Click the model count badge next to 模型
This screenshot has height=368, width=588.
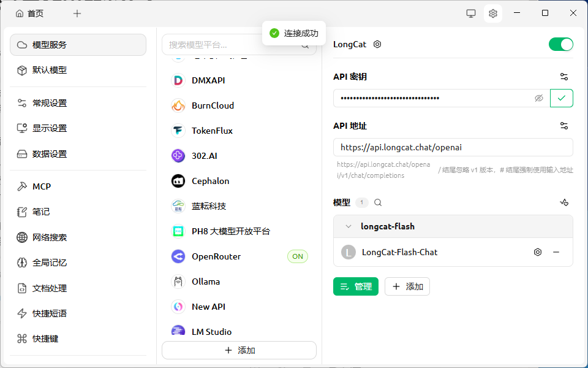(362, 203)
